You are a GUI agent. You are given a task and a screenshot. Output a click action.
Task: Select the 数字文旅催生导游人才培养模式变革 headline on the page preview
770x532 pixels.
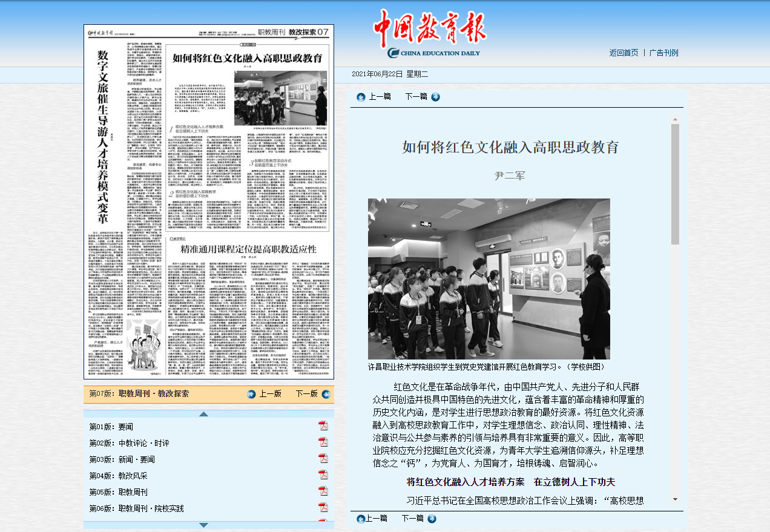tap(104, 137)
